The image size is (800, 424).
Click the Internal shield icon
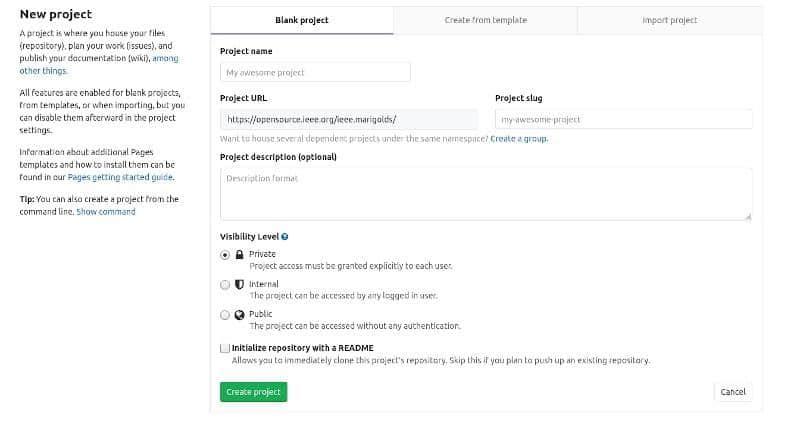(x=239, y=285)
